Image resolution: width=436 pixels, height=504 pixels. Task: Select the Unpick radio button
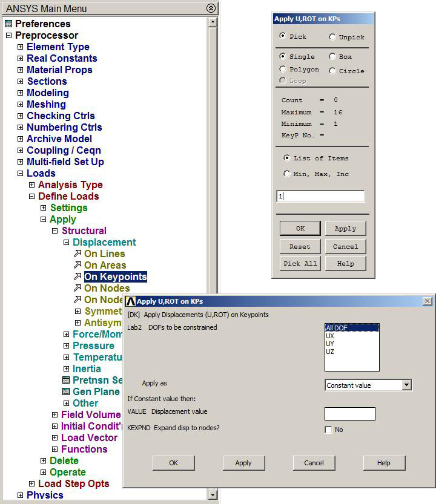coord(332,37)
